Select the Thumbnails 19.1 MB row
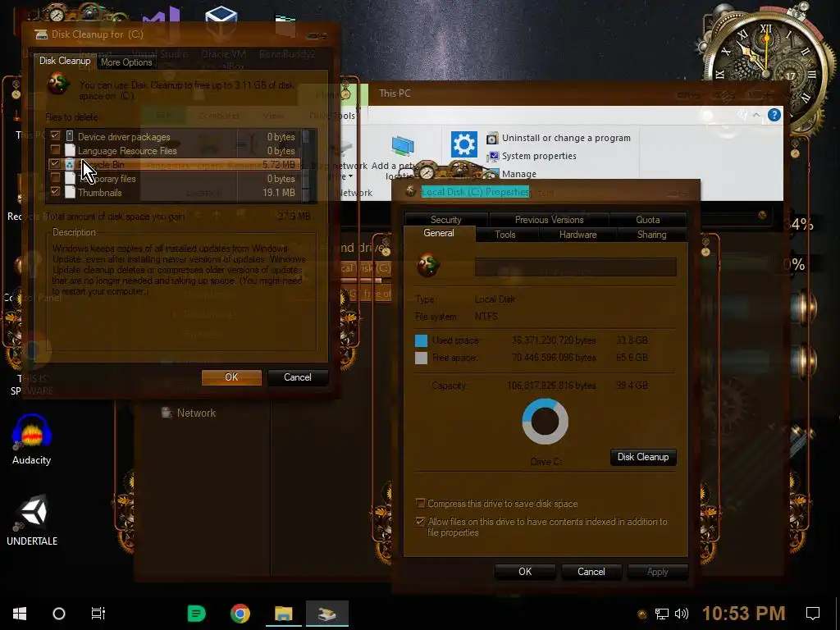840x630 pixels. (174, 192)
